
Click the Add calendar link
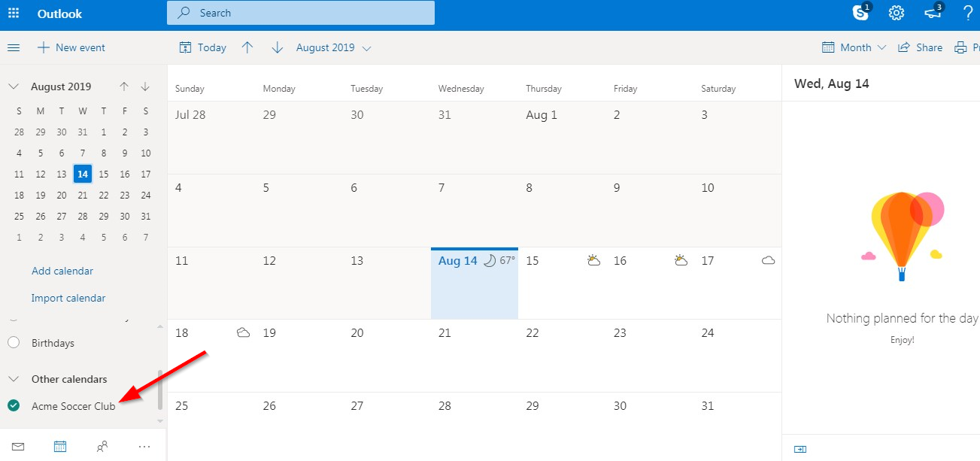(x=62, y=271)
